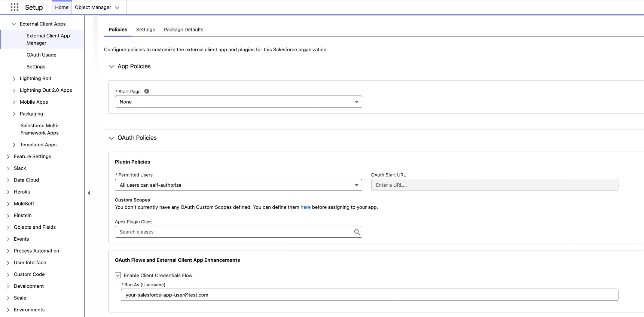Expand the Einstein setup node
The width and height of the screenshot is (644, 317).
[x=8, y=216]
